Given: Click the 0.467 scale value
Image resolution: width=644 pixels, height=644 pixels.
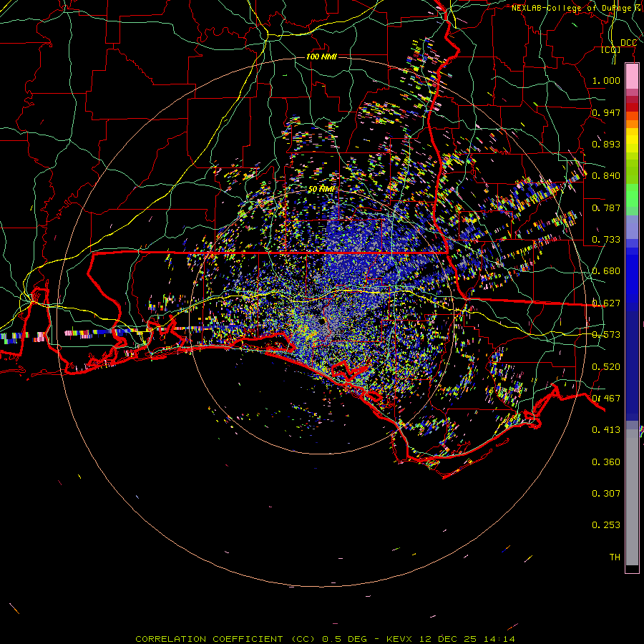Looking at the screenshot, I should (x=606, y=399).
